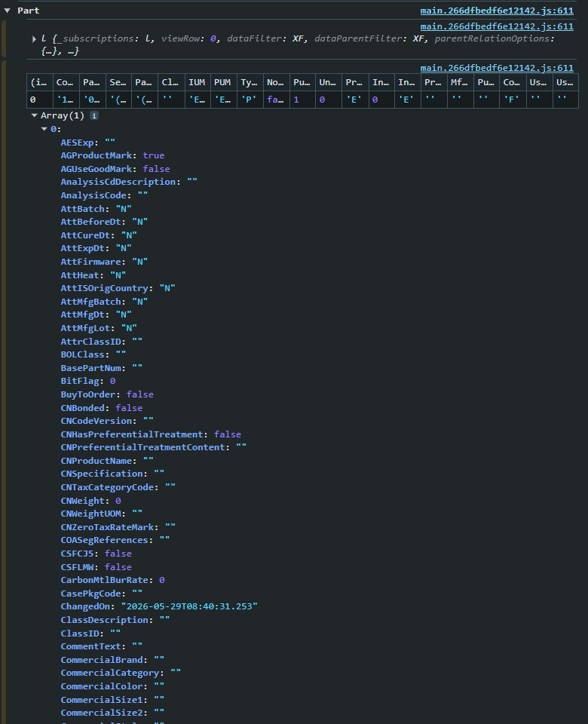Image resolution: width=588 pixels, height=724 pixels.
Task: Select the CarbonMtlBurRate property
Action: tap(112, 580)
